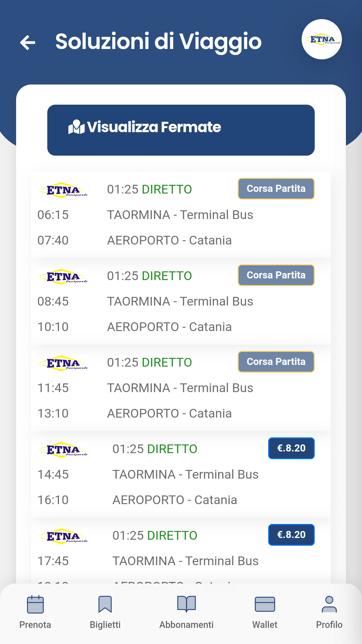Select €.8.20 price for 14:45 departure
The width and height of the screenshot is (362, 644).
pos(291,448)
